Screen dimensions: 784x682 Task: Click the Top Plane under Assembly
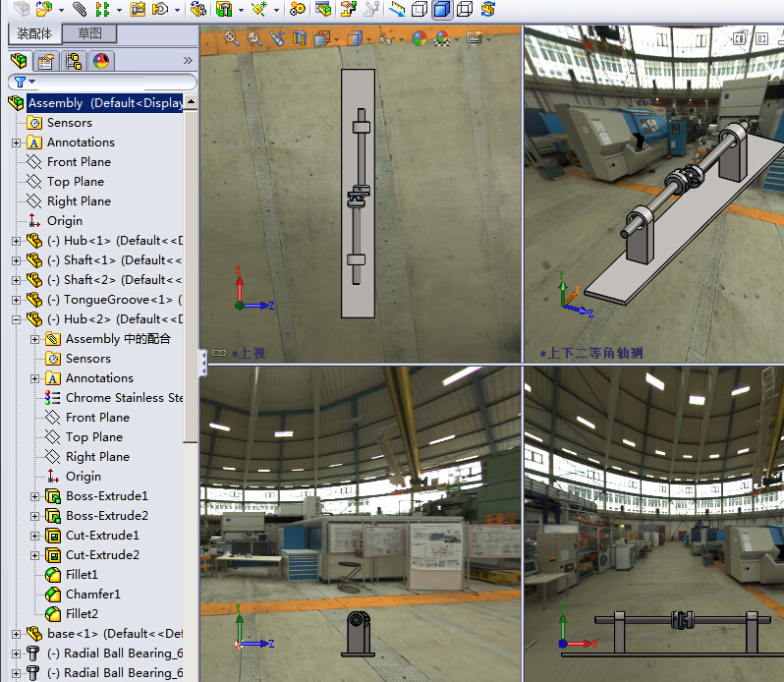pos(75,182)
